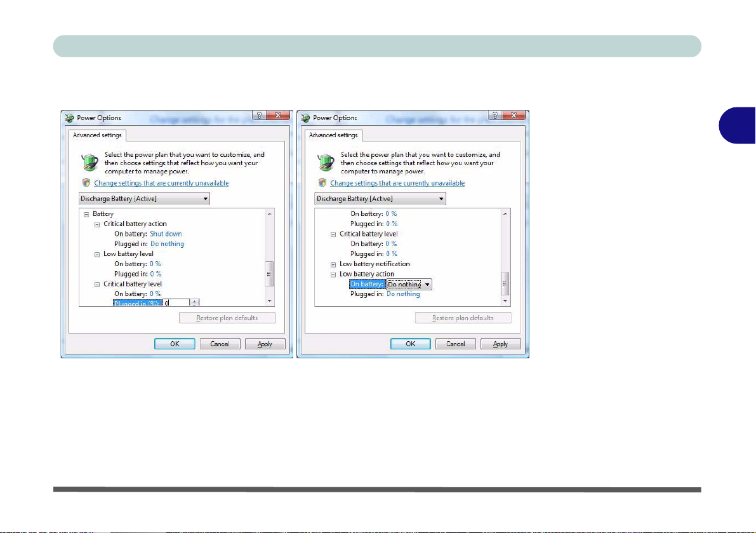This screenshot has width=756, height=533.
Task: Click the 'Low battery notification' tree label
Action: [x=375, y=264]
